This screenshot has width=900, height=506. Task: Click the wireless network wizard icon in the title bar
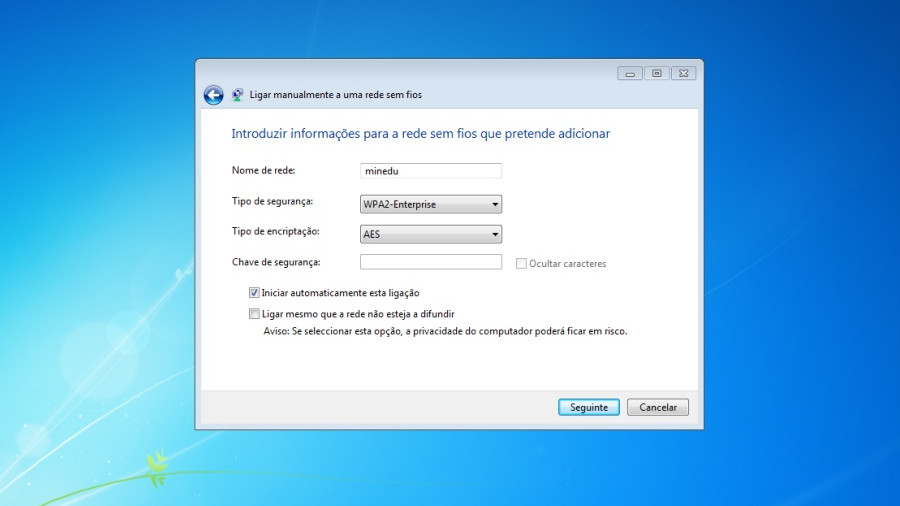pyautogui.click(x=238, y=95)
